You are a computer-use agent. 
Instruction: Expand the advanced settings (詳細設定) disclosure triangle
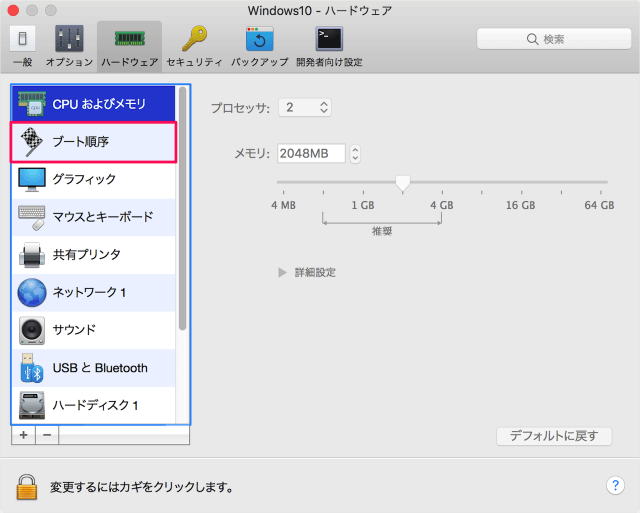pos(283,272)
